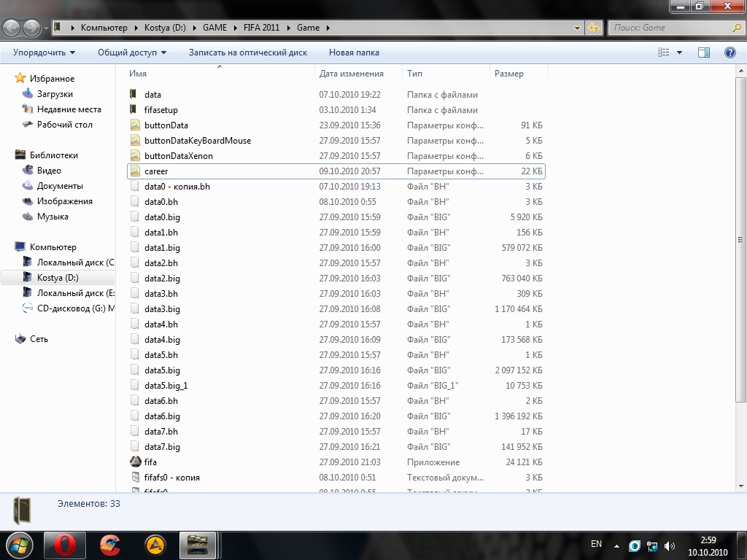Click the data0.big file icon
This screenshot has height=560, width=747.
click(135, 217)
